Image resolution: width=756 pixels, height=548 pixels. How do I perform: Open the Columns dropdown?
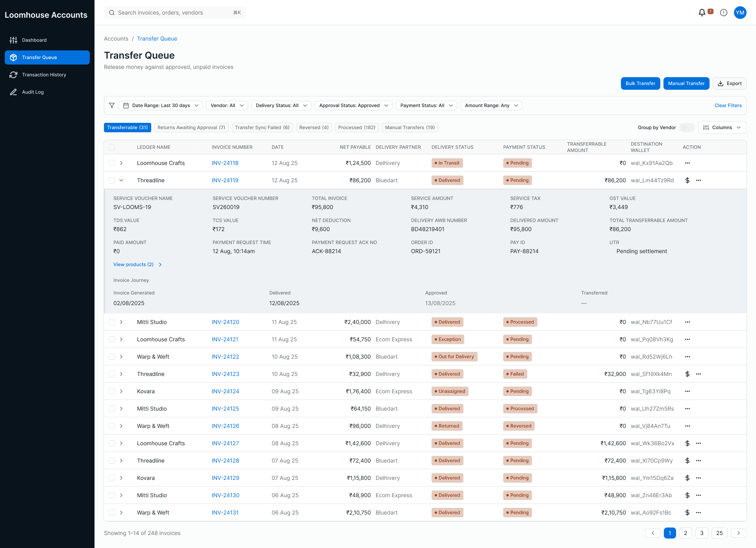coord(722,128)
